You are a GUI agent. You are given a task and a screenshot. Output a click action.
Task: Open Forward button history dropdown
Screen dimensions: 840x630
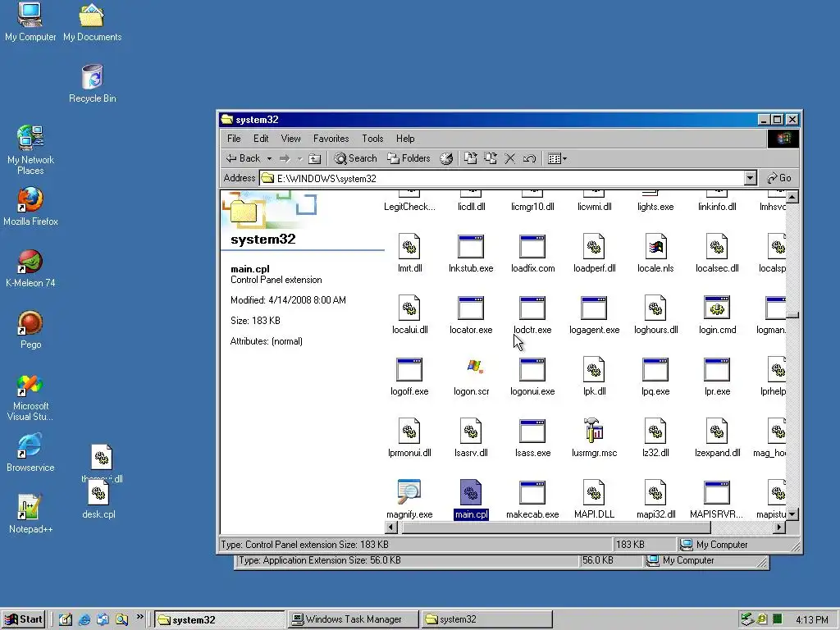pyautogui.click(x=300, y=158)
